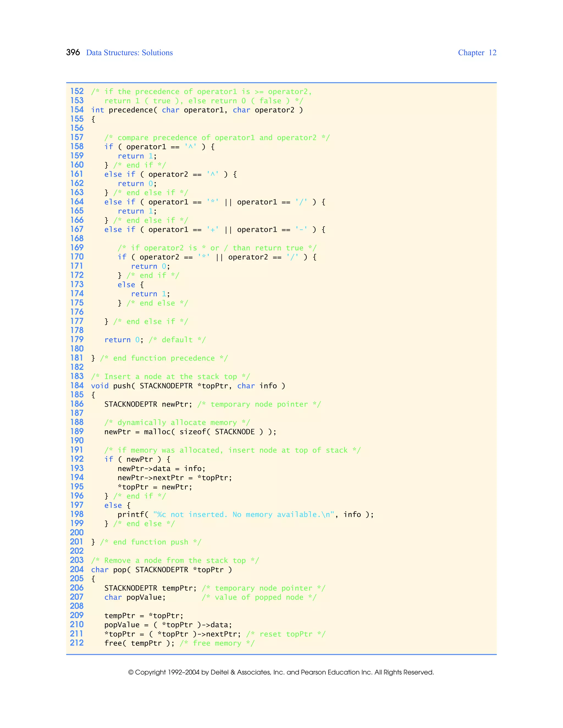Image resolution: width=563 pixels, height=728 pixels.
Task: Click the comment 'compare precedence of operator1 and operator2'
Action: [217, 138]
